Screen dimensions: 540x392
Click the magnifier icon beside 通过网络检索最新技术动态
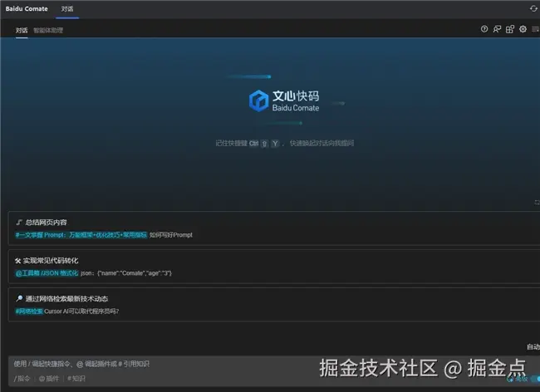pos(19,298)
